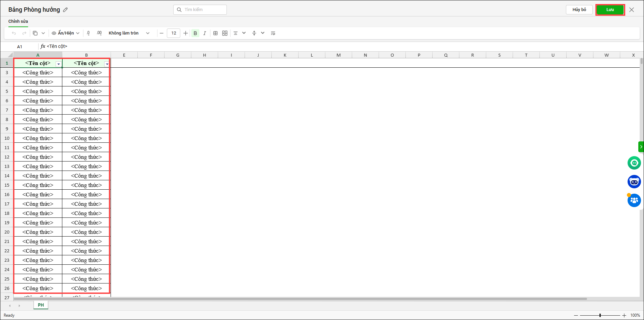Select the Chỉnh sửa tab
The height and width of the screenshot is (320, 644).
18,21
